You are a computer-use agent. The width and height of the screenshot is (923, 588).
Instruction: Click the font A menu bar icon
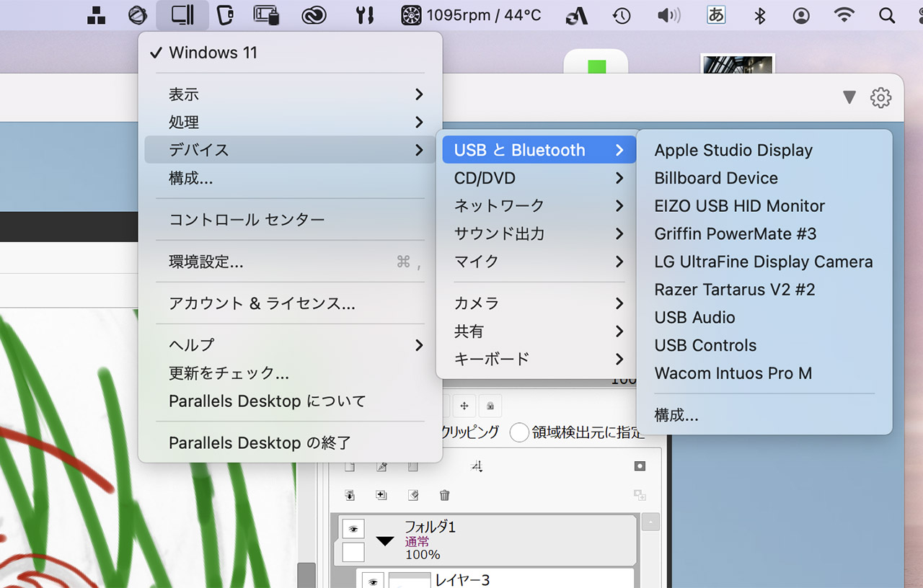click(x=576, y=16)
